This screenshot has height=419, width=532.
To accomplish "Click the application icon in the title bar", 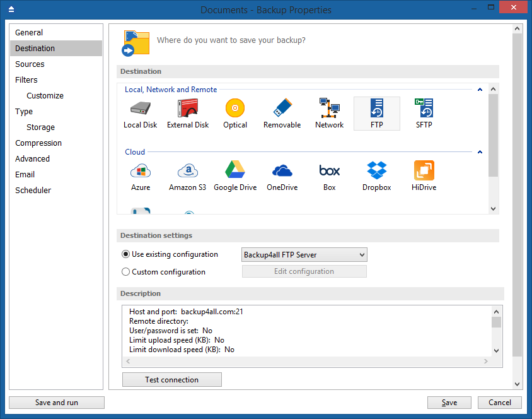I will point(11,9).
